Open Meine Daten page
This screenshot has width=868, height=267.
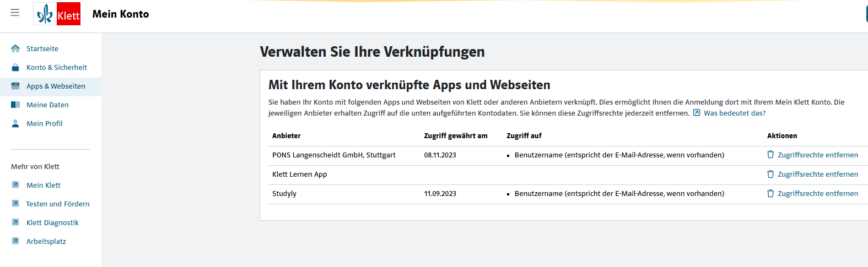pos(47,105)
